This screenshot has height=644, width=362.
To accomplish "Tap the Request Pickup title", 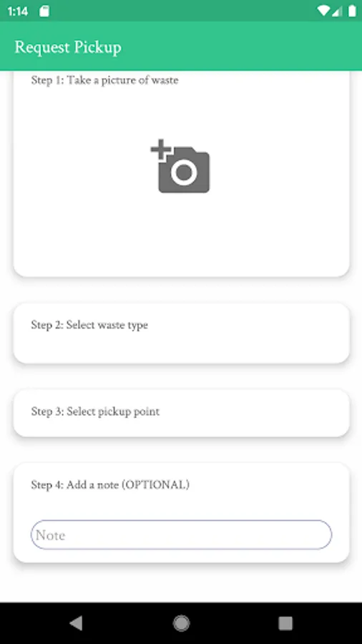I will [x=68, y=47].
